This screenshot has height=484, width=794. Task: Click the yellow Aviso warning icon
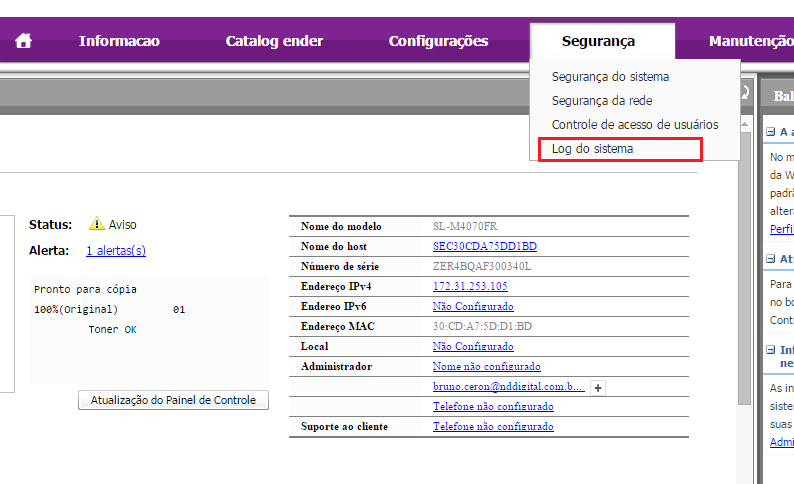click(x=97, y=224)
